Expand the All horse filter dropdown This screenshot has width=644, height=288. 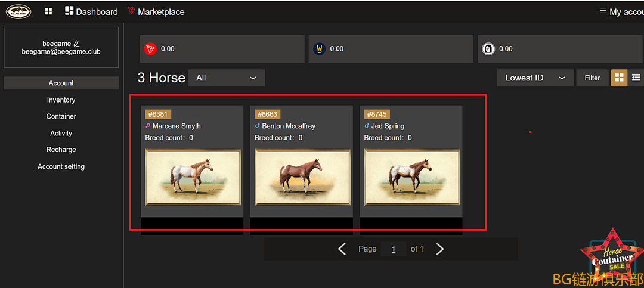click(227, 78)
